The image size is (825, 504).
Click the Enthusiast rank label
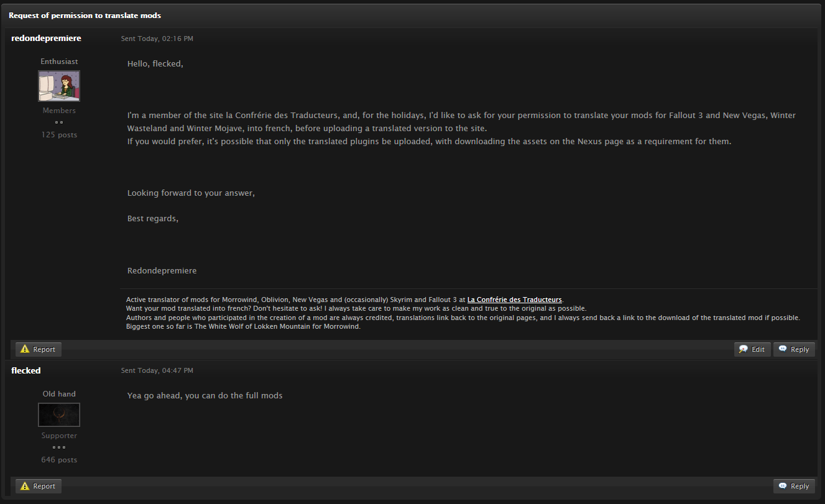59,62
